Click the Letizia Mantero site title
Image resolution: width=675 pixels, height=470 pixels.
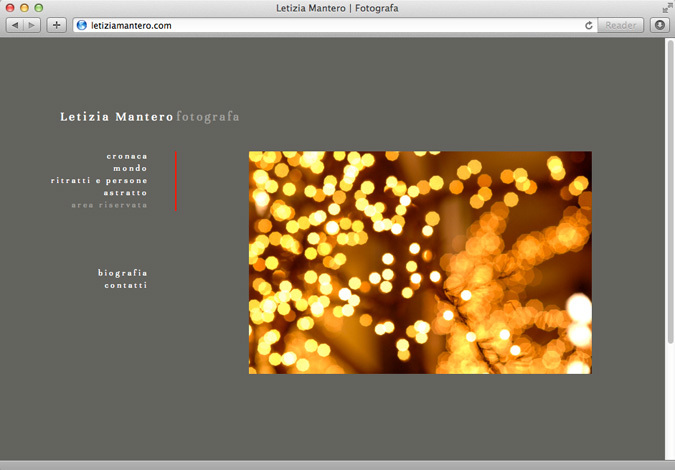116,117
